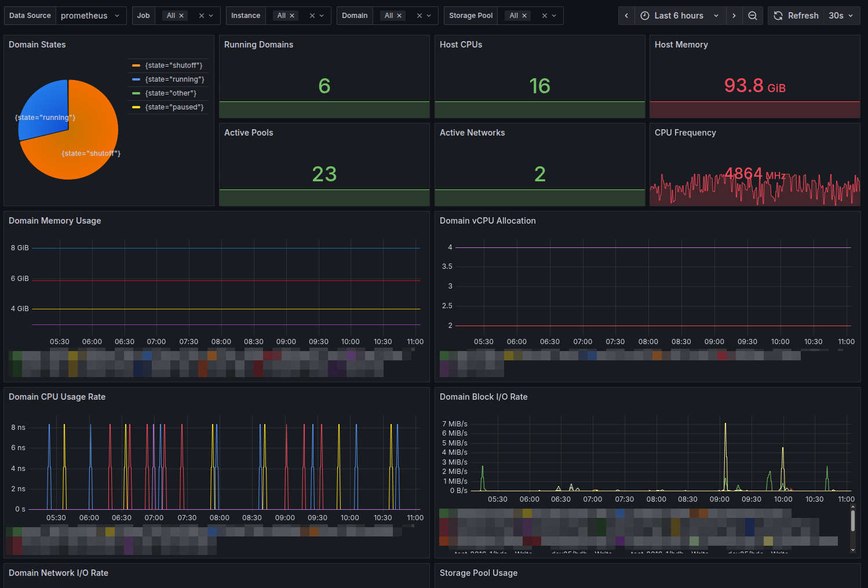Toggle the shutoff state series in the legend
868x588 pixels.
pyautogui.click(x=174, y=65)
